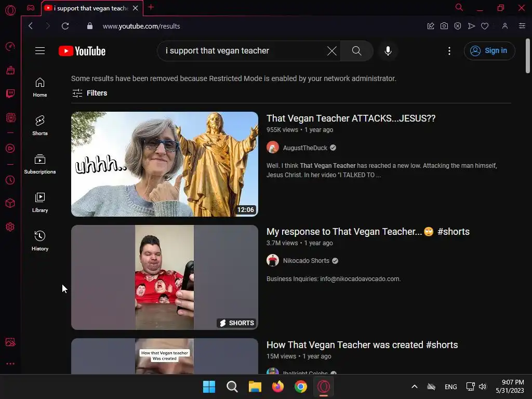Click the address bar URL

point(141,26)
